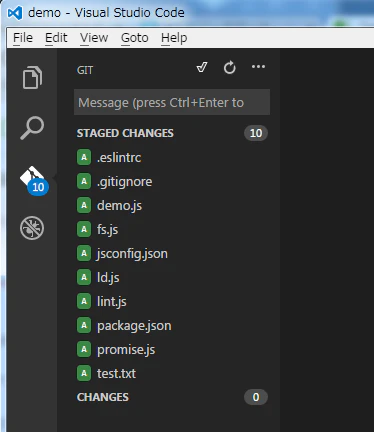Open the Edit menu
This screenshot has height=432, width=374.
tap(56, 38)
